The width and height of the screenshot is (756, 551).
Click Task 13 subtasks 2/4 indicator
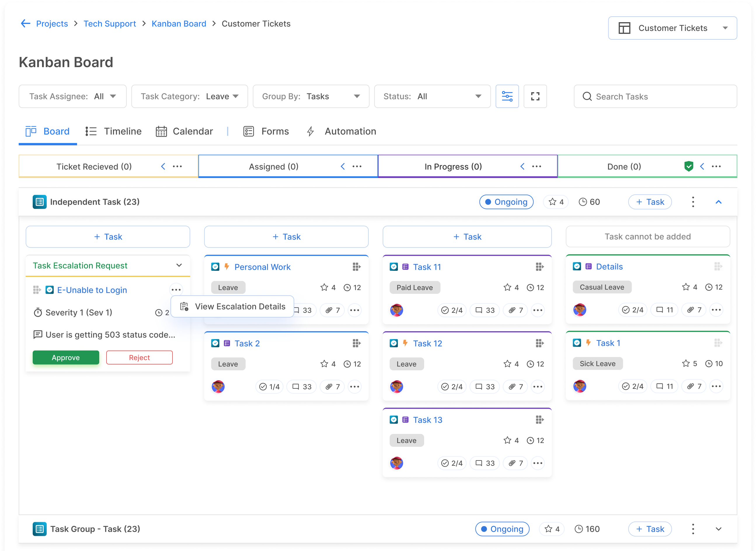pyautogui.click(x=451, y=463)
